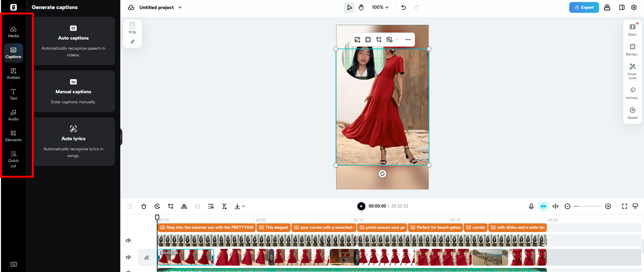Expand the Untitled project dropdown
This screenshot has width=644, height=272.
180,7
